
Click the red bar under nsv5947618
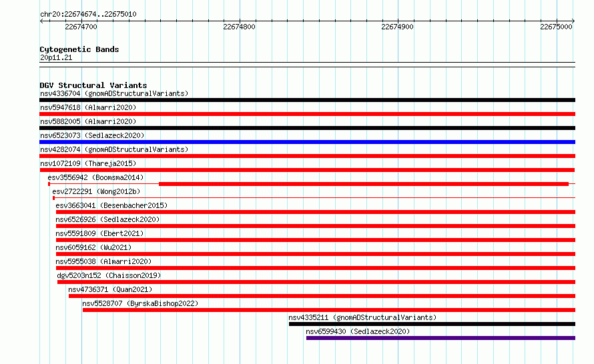point(307,114)
